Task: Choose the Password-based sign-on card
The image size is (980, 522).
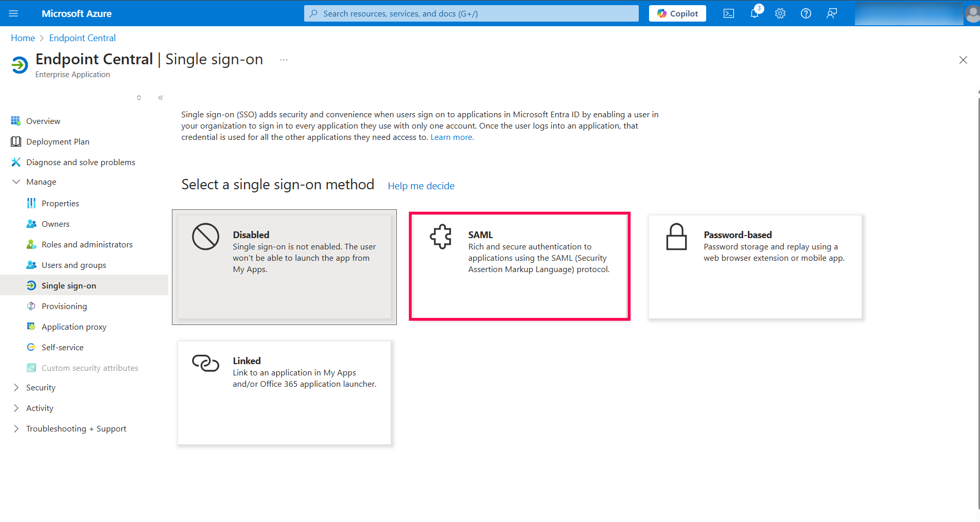Action: pyautogui.click(x=755, y=266)
